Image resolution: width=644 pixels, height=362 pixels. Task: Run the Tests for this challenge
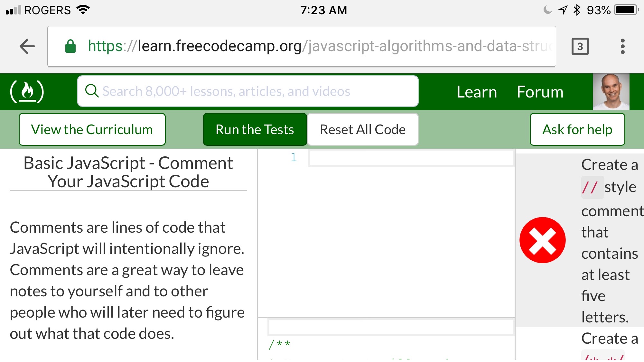click(x=255, y=129)
